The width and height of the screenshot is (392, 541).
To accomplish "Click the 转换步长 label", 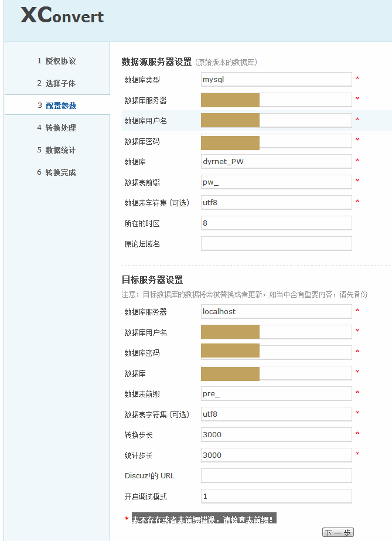I will [139, 435].
